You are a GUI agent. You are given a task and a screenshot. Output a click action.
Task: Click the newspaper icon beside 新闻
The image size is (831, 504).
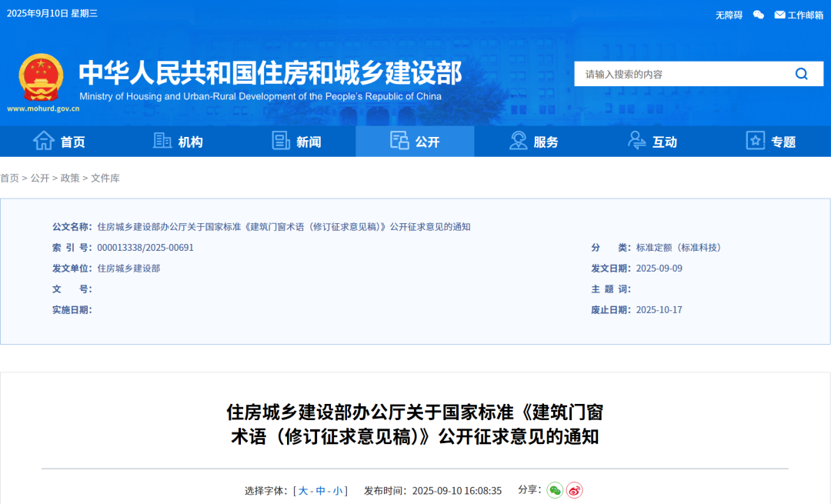281,141
